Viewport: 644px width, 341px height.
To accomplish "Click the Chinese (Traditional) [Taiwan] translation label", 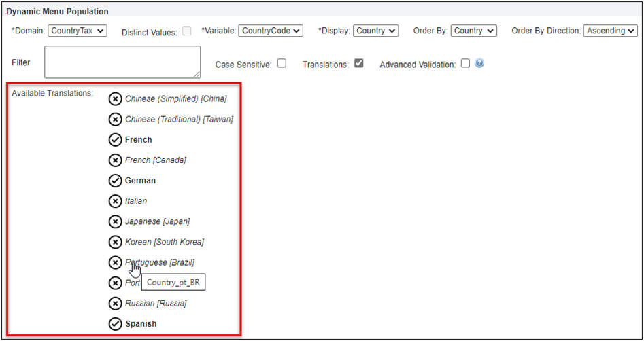I will coord(179,120).
